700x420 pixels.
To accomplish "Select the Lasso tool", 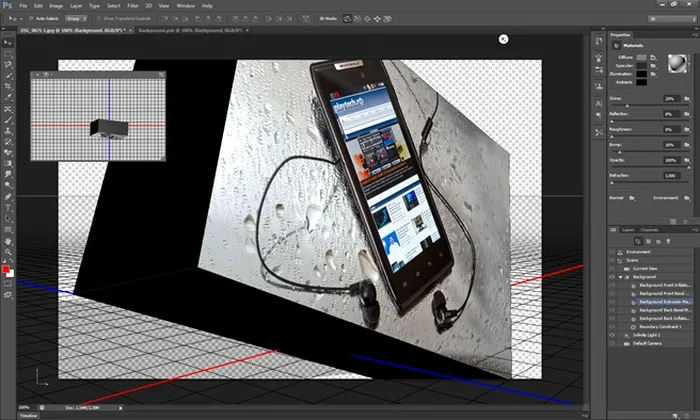I will (x=8, y=65).
